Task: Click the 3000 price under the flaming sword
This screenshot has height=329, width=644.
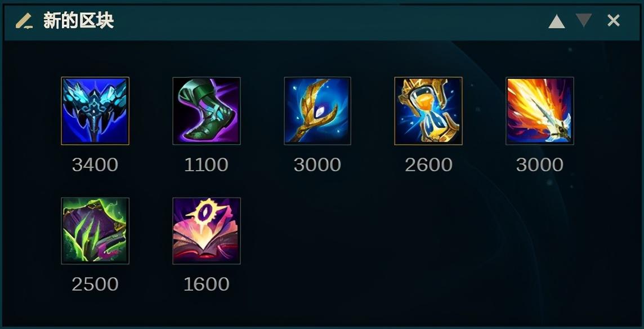Action: click(540, 165)
